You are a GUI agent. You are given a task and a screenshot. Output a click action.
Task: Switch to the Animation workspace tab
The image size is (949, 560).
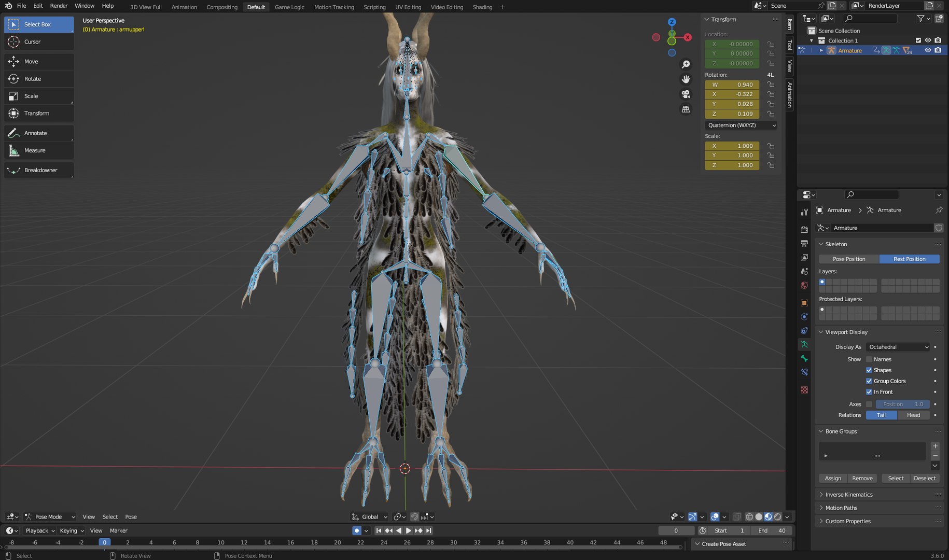[184, 7]
